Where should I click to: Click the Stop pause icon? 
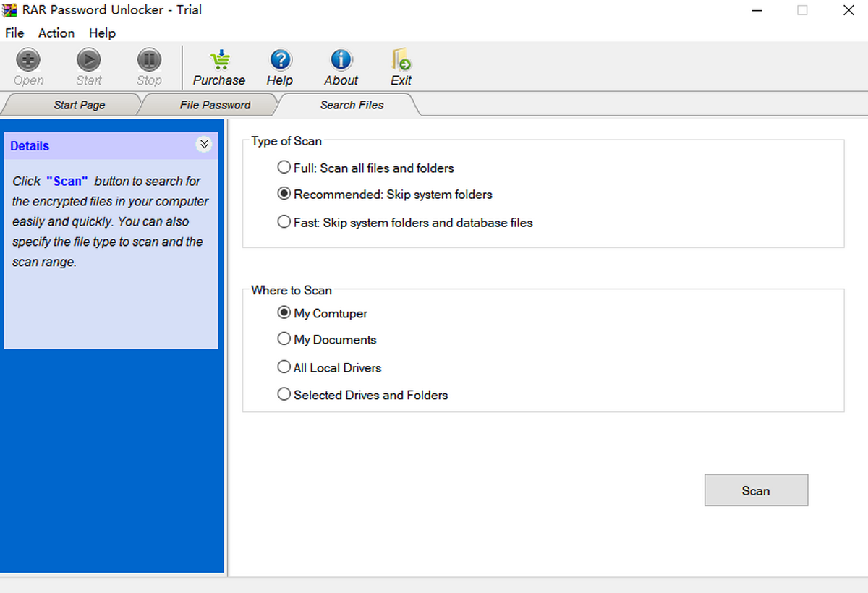pos(149,60)
